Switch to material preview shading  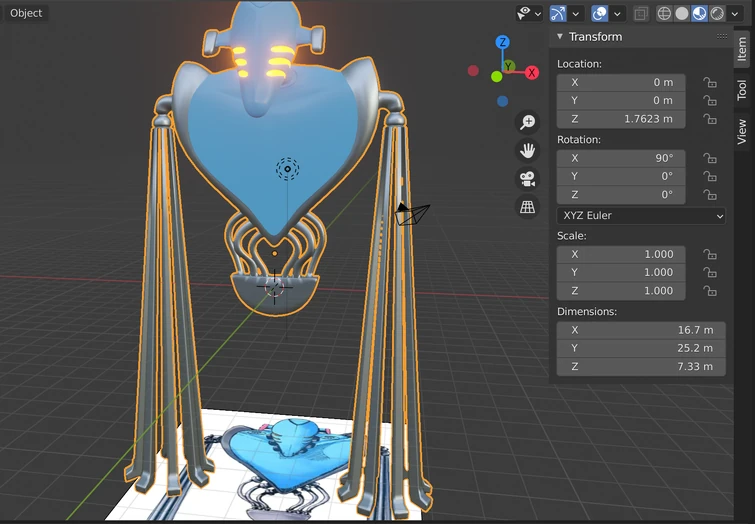(699, 13)
